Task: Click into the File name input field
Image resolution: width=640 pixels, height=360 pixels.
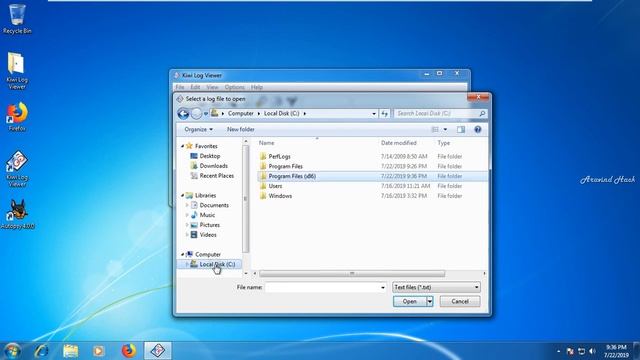Action: tap(322, 287)
